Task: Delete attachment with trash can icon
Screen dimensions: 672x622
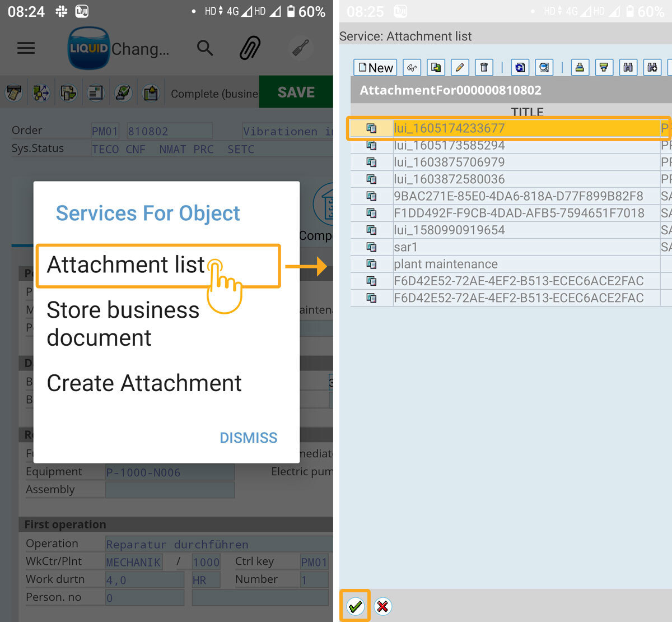Action: click(x=484, y=68)
